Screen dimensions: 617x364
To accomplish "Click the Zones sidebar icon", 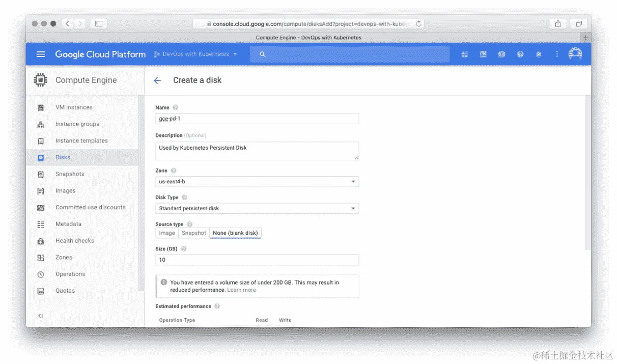I will (41, 258).
